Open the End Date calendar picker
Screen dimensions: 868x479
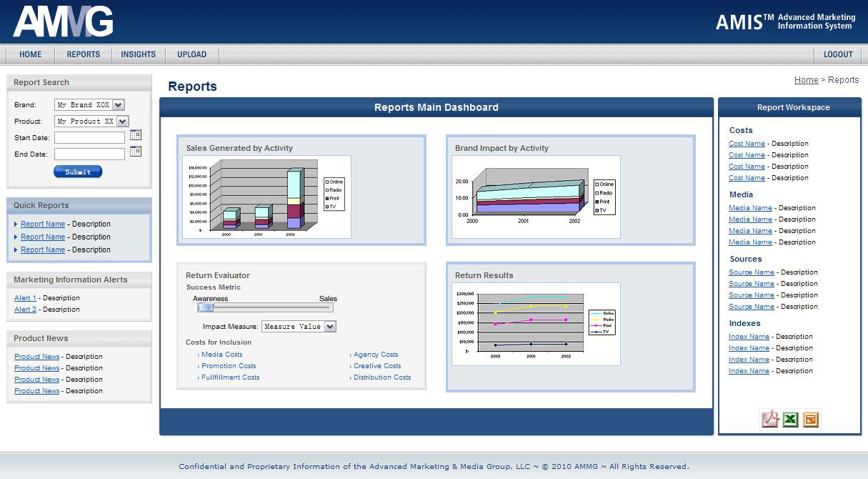click(136, 152)
